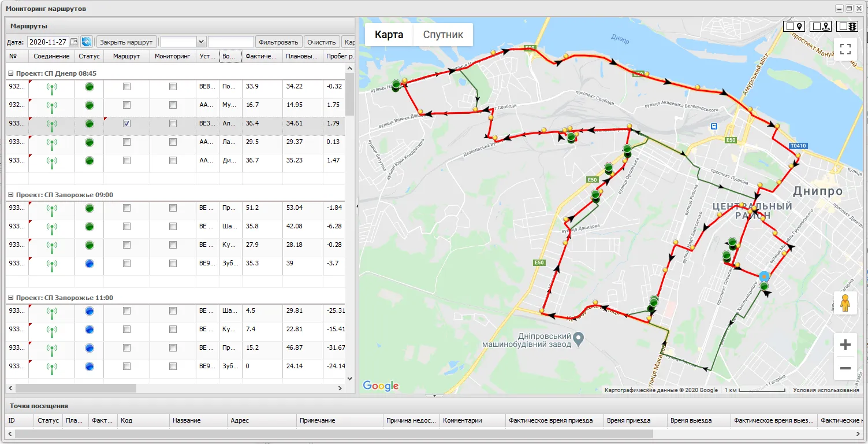Image resolution: width=868 pixels, height=444 pixels.
Task: Click the blue status circle in the 35.3 row
Action: (x=90, y=264)
